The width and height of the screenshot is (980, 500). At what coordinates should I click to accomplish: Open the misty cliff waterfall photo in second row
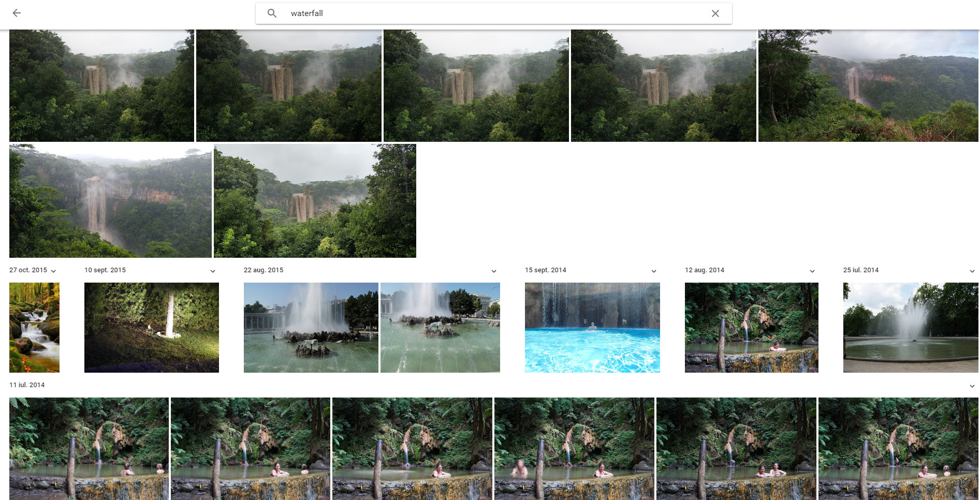pos(110,201)
